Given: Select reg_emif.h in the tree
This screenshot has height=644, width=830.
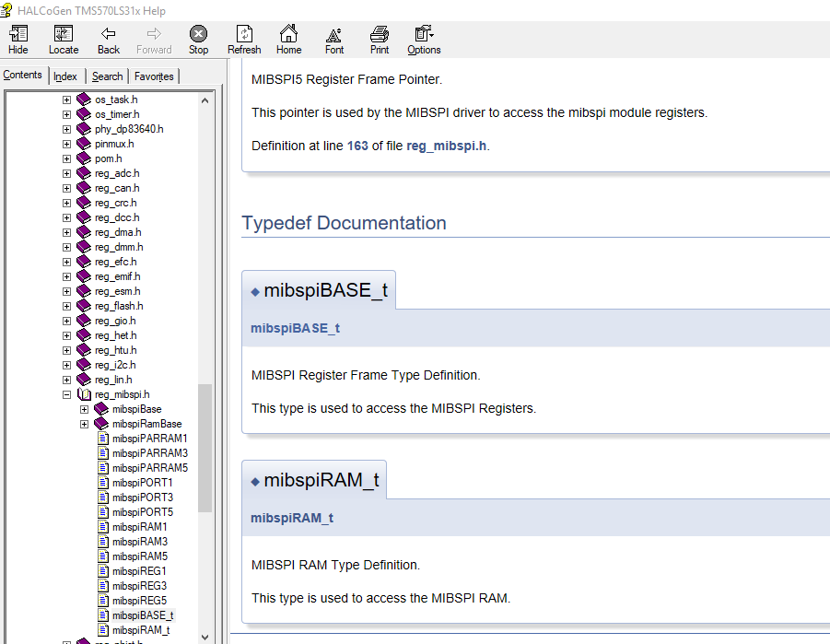Looking at the screenshot, I should pyautogui.click(x=118, y=276).
